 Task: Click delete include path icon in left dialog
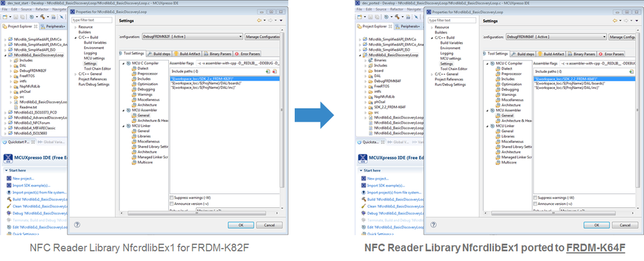coord(274,71)
